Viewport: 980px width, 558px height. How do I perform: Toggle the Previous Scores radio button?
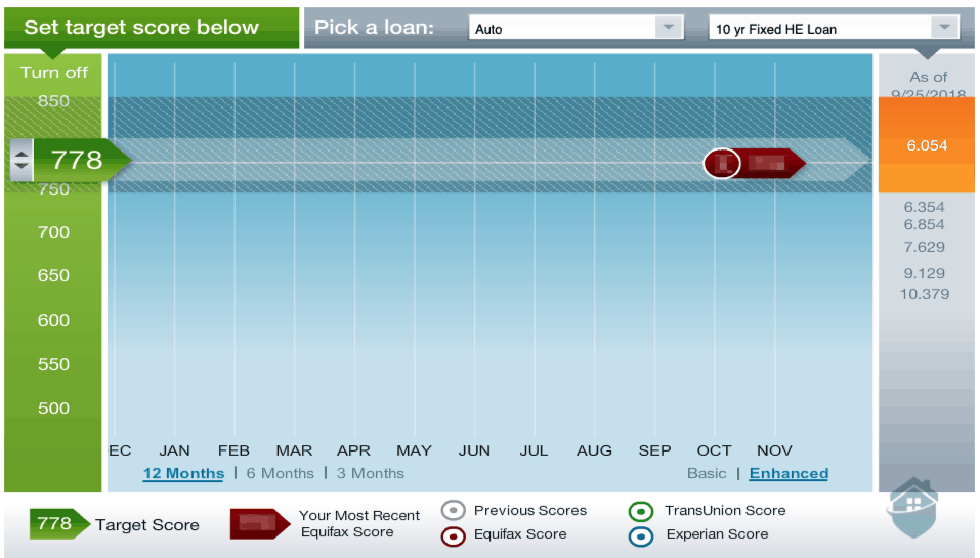point(453,510)
